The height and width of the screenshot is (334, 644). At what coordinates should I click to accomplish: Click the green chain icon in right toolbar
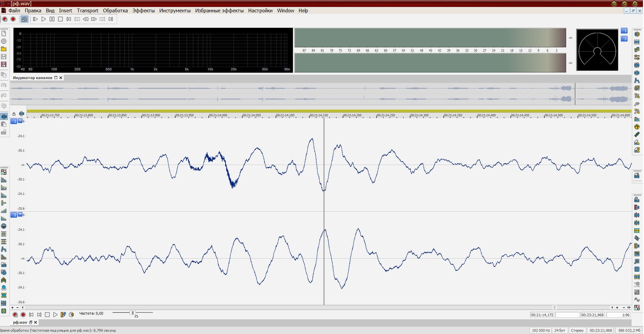point(637,135)
